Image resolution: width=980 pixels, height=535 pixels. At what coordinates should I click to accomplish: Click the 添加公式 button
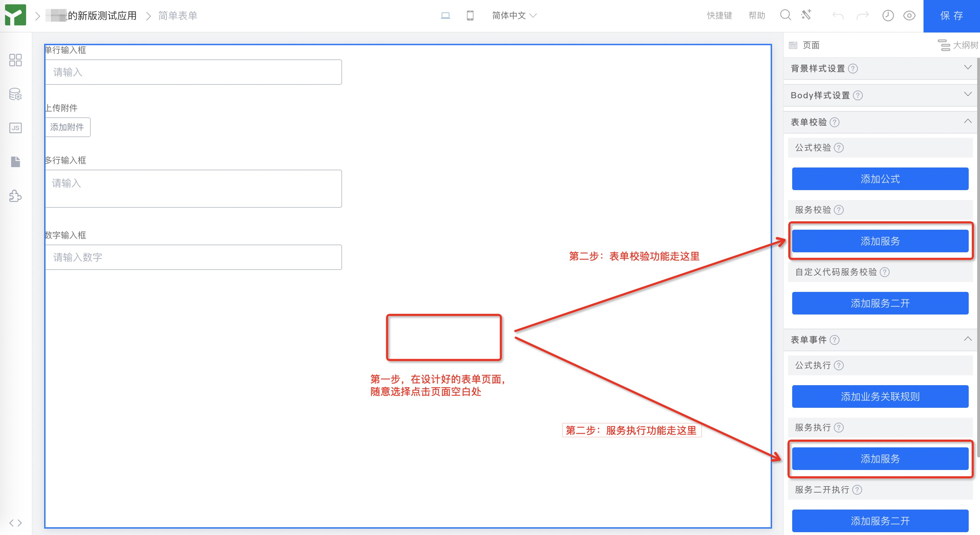pos(880,178)
